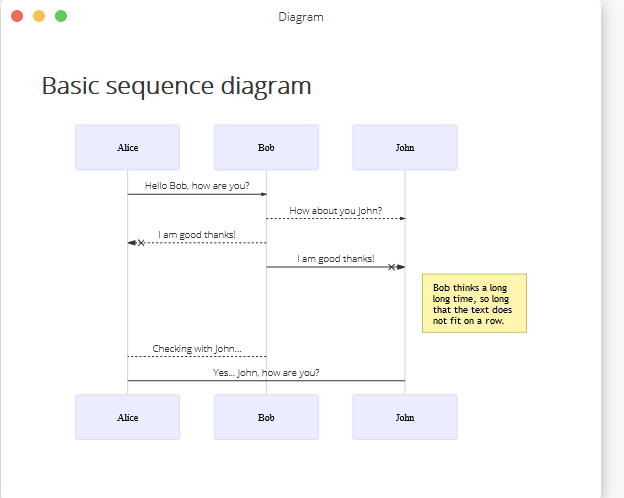Select the bottom John participant box
Image resolution: width=624 pixels, height=498 pixels.
(x=405, y=417)
